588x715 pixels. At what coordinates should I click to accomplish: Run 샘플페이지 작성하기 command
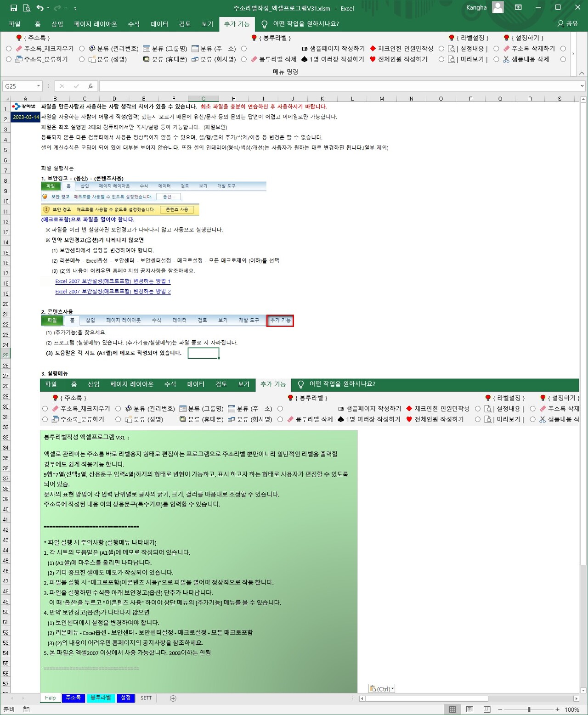coord(333,48)
